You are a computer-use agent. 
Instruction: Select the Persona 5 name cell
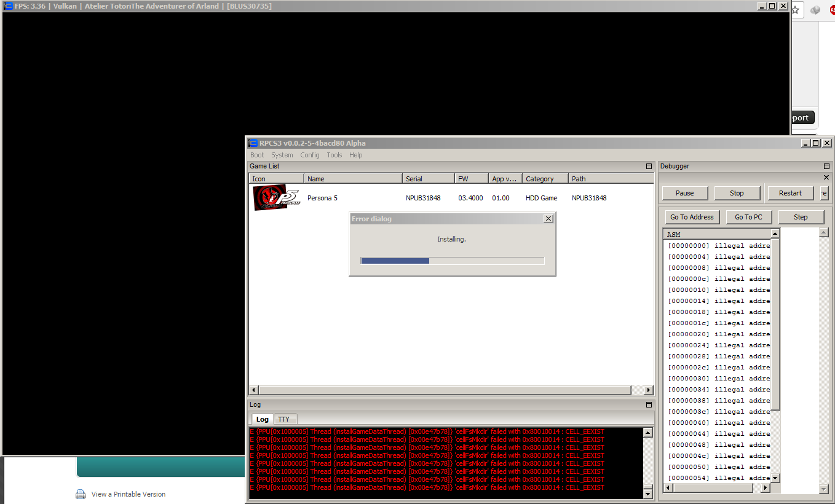[322, 198]
